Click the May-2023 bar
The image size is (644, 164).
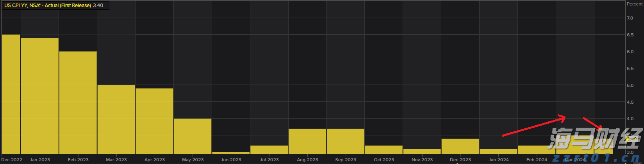click(193, 136)
